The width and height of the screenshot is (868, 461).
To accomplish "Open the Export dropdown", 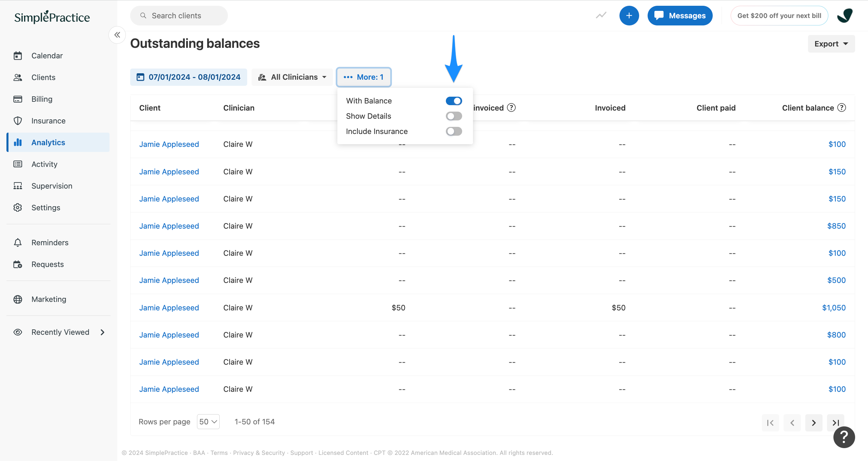I will coord(831,44).
